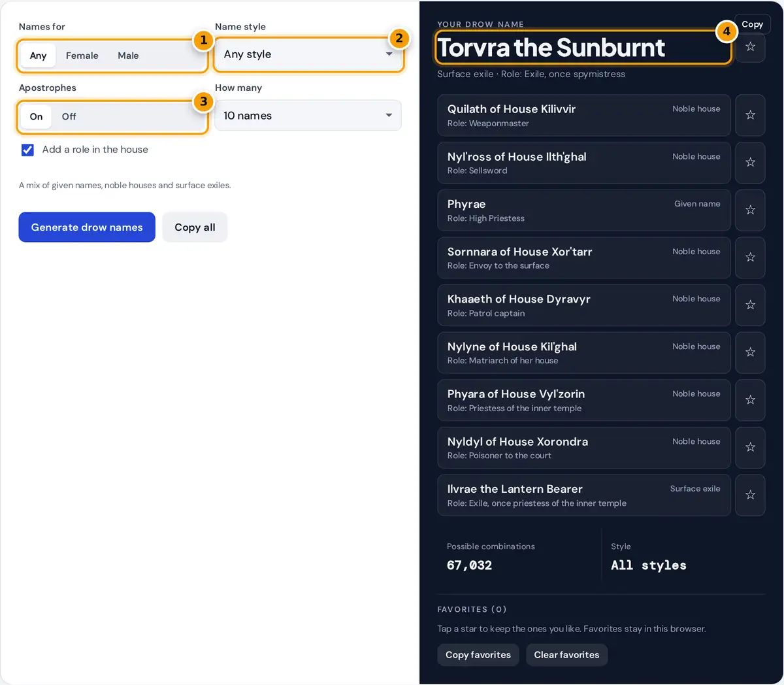Click Role: Patrol captain text
The image size is (784, 685).
pos(486,313)
